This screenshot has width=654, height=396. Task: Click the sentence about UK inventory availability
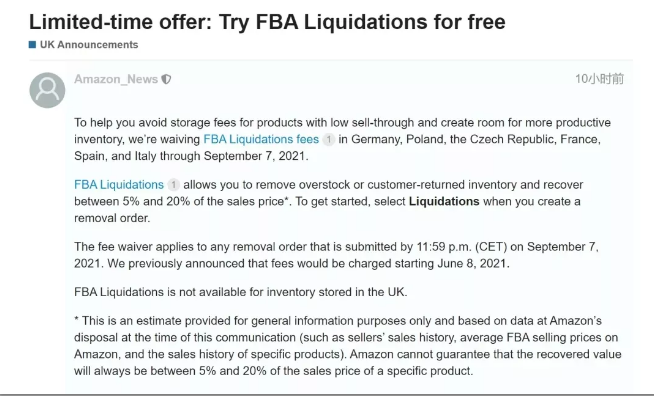(x=241, y=292)
